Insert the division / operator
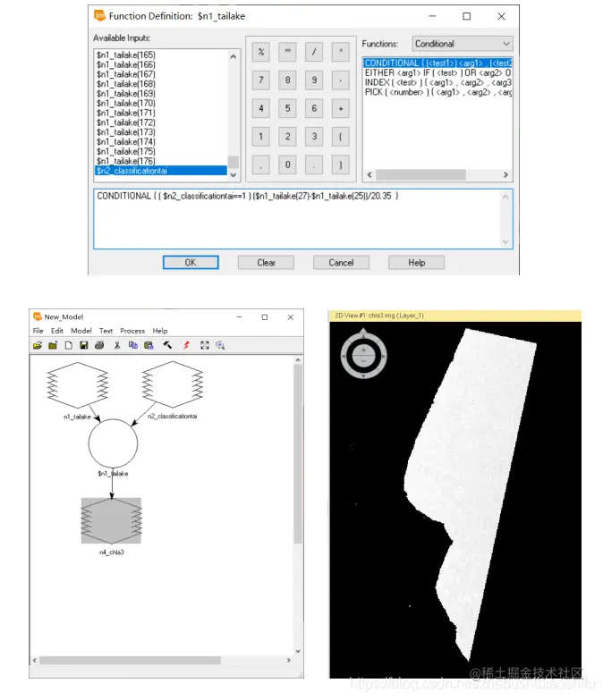 tap(314, 52)
